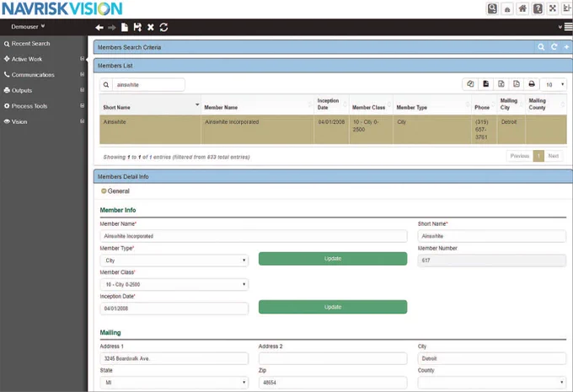The height and width of the screenshot is (392, 573).
Task: Go to the Previous page of results
Action: 520,156
